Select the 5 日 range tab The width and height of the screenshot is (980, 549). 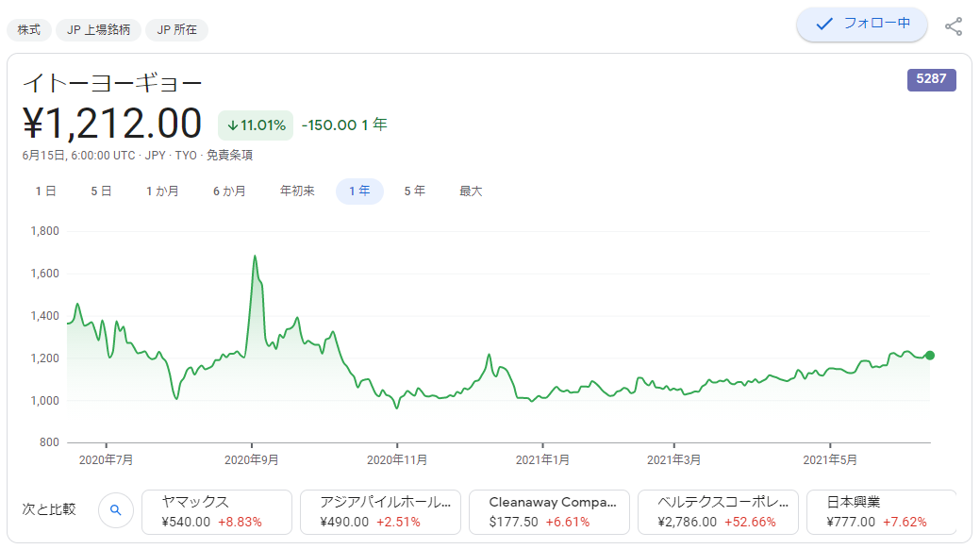(x=101, y=191)
